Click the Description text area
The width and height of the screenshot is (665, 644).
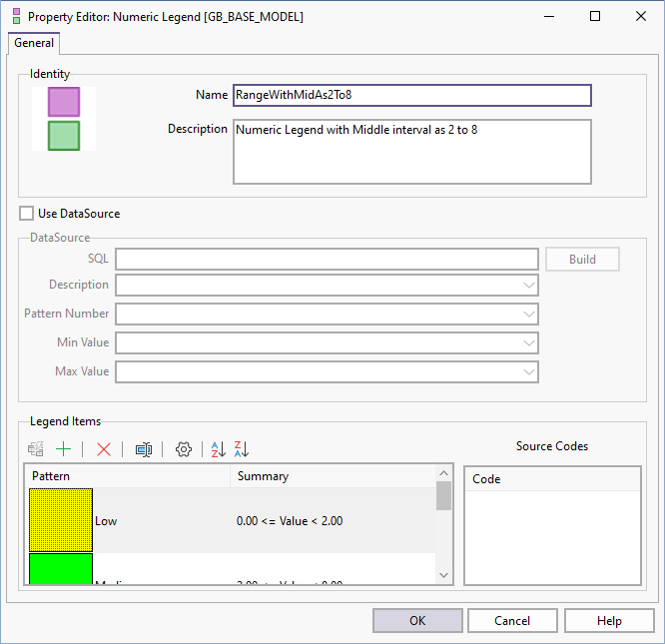(x=411, y=152)
